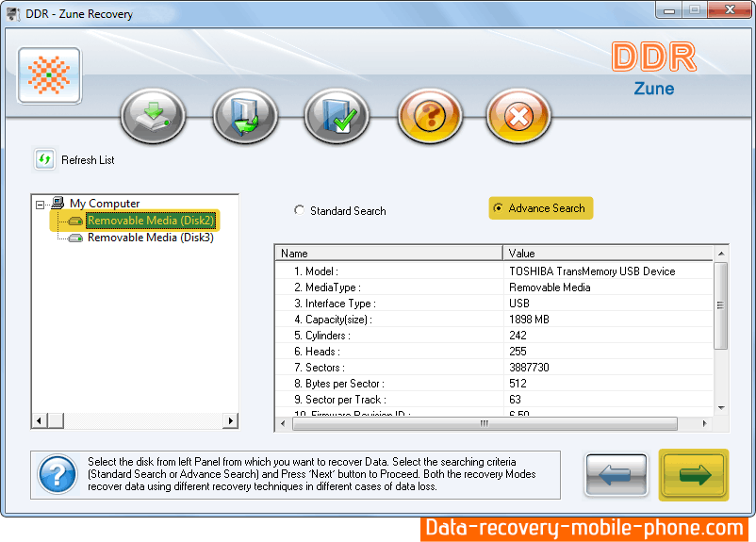The width and height of the screenshot is (756, 542).
Task: Minimize the DDR - Zune Recovery window
Action: pyautogui.click(x=669, y=10)
